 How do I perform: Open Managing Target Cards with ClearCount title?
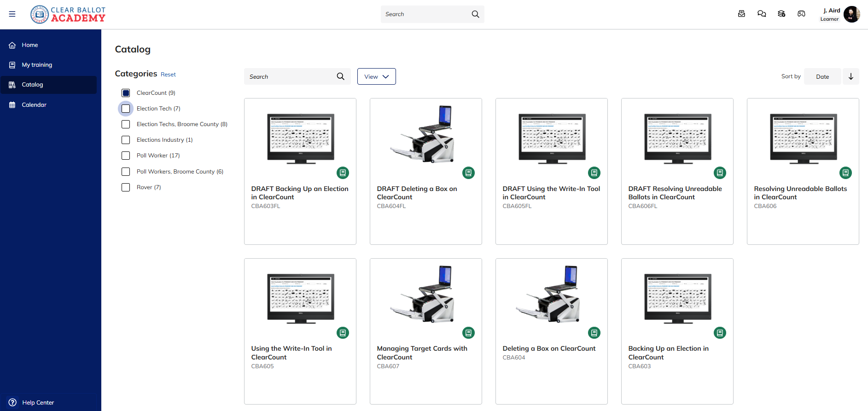[422, 353]
